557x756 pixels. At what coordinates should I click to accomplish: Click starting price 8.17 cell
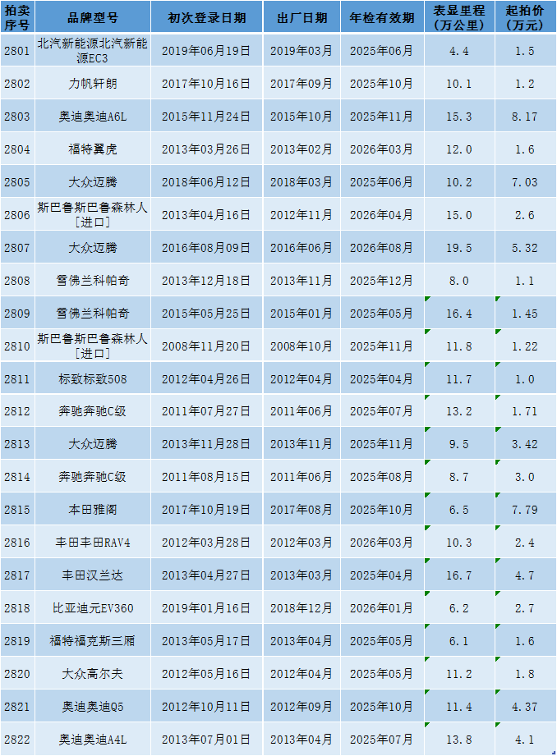525,117
